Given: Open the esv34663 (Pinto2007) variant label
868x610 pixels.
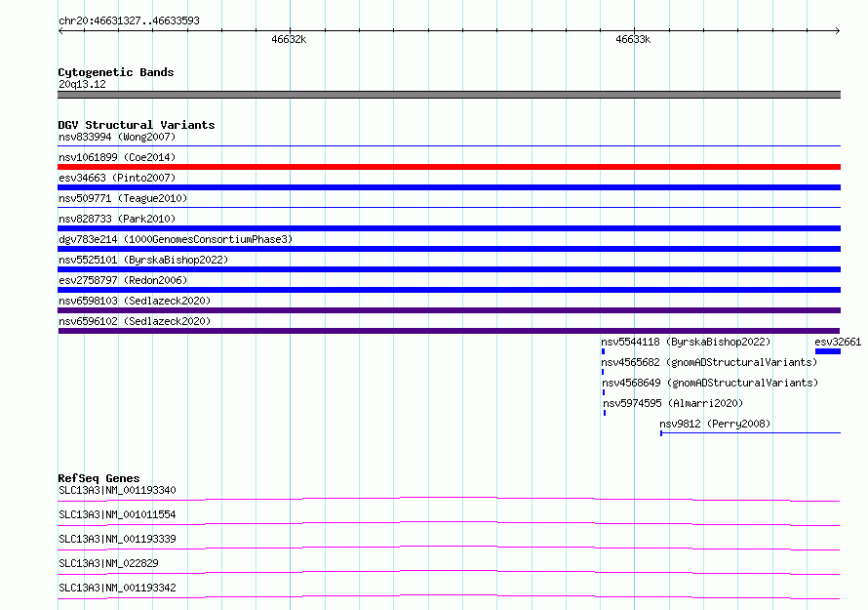Looking at the screenshot, I should tap(117, 178).
